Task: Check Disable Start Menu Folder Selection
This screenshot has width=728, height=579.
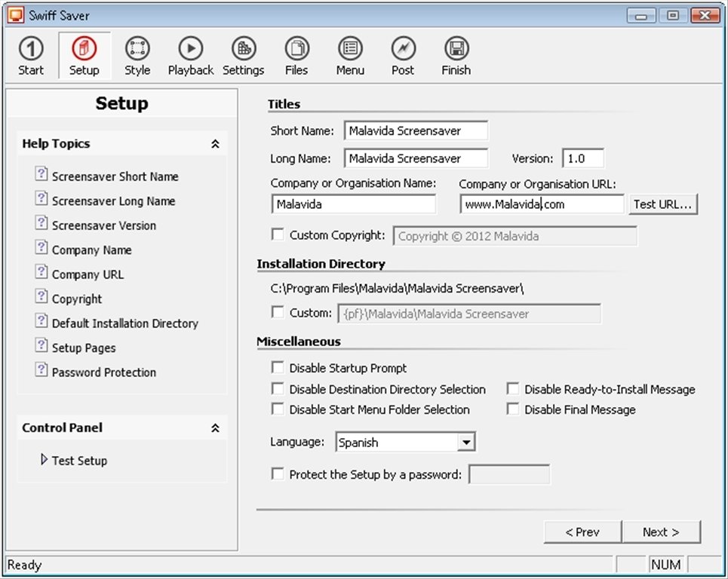Action: pos(278,409)
